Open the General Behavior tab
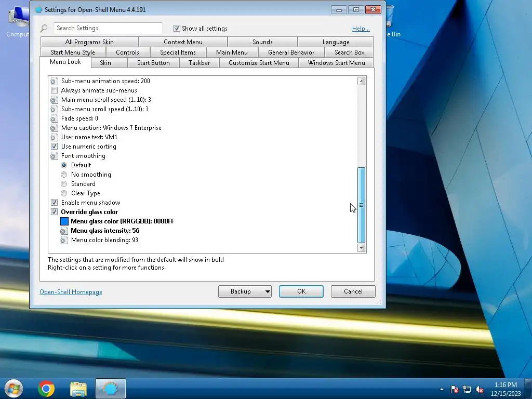This screenshot has width=532, height=399. point(291,52)
